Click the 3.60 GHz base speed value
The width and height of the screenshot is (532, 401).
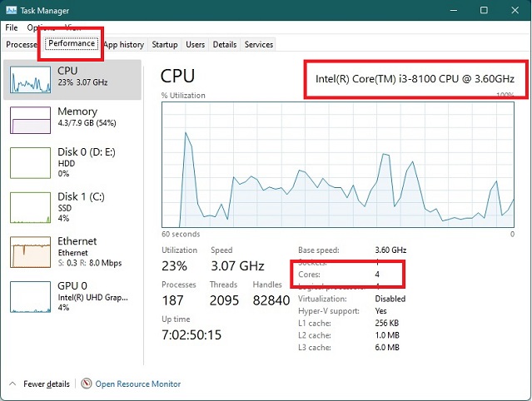(390, 250)
